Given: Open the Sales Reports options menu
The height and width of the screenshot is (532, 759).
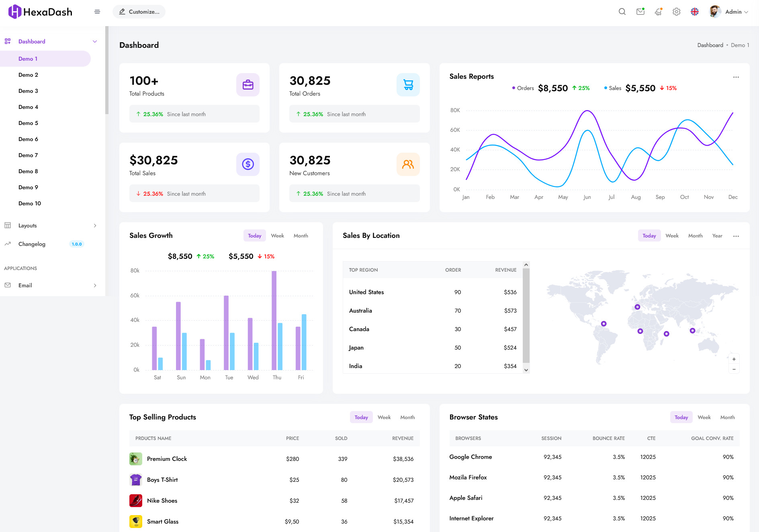Looking at the screenshot, I should tap(736, 77).
